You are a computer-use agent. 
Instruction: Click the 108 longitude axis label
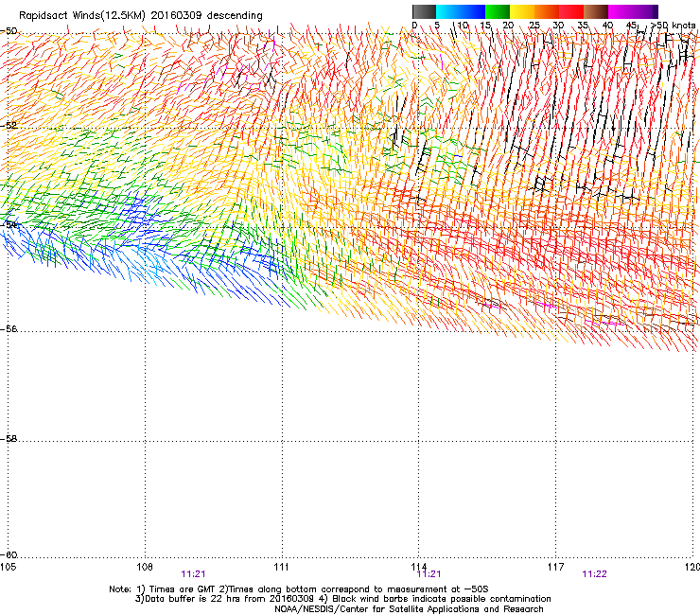145,567
